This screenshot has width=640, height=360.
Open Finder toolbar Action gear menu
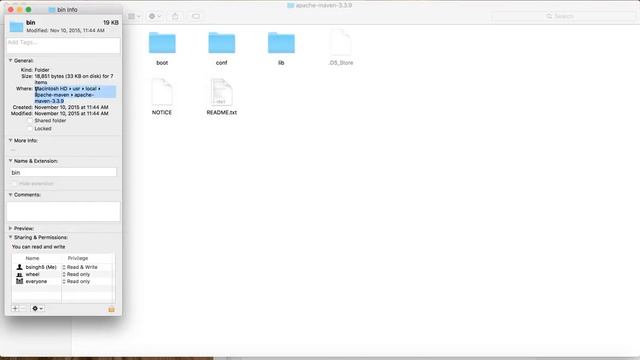click(155, 16)
